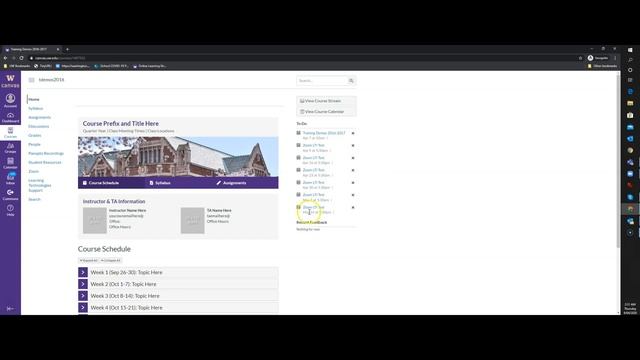This screenshot has height=360, width=640.
Task: Click the campus building banner image
Action: tap(178, 156)
